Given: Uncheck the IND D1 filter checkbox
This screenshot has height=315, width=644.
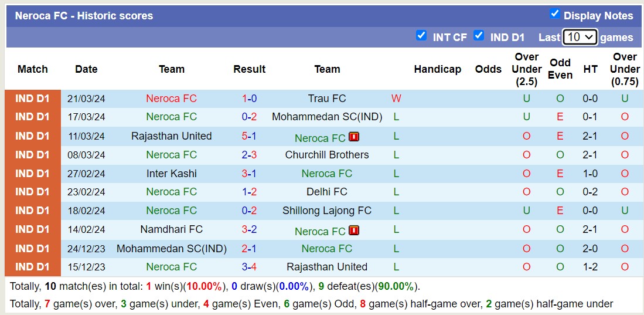Looking at the screenshot, I should 479,36.
